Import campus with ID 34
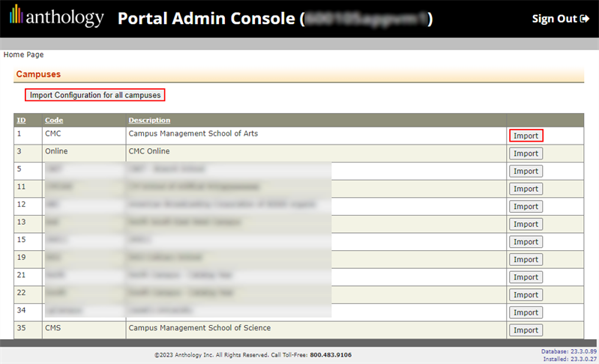The height and width of the screenshot is (364, 599). click(x=526, y=312)
